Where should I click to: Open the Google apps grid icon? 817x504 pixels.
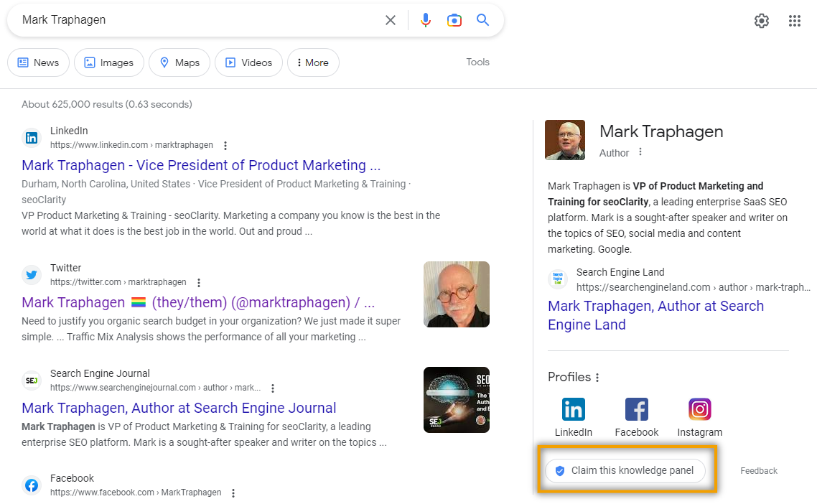point(795,21)
